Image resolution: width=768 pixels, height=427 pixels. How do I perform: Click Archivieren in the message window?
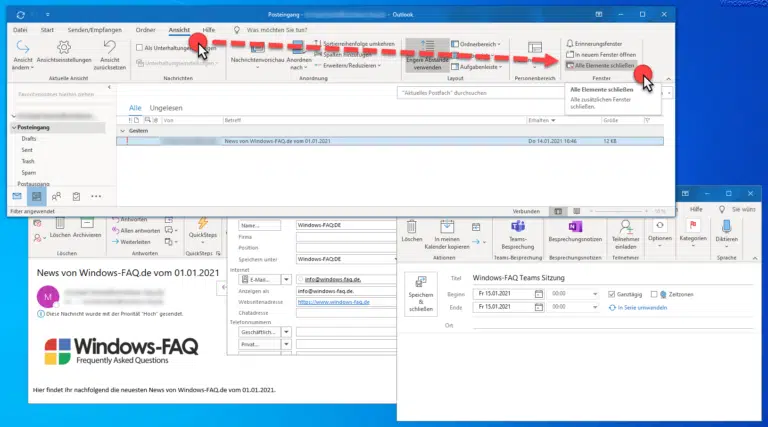(87, 229)
